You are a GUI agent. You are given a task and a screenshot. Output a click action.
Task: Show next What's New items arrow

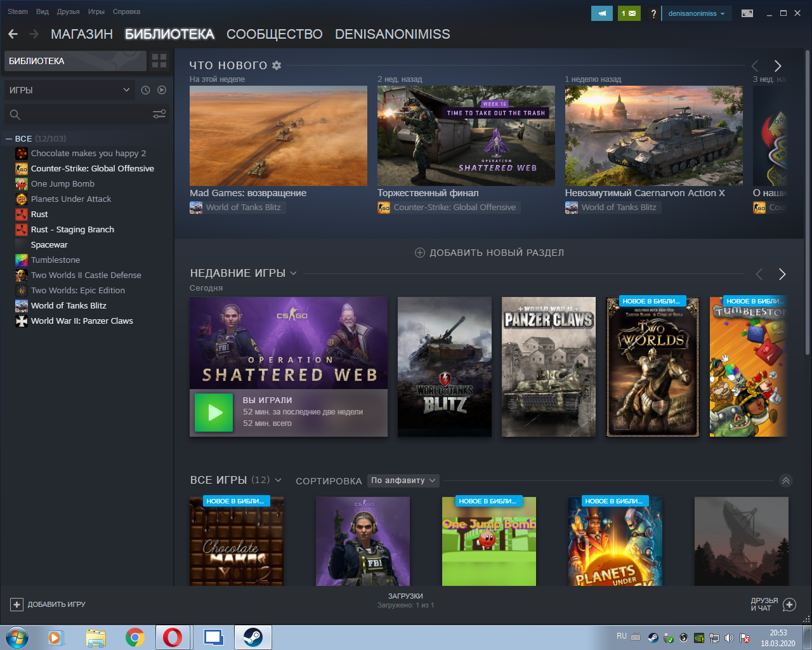click(778, 66)
